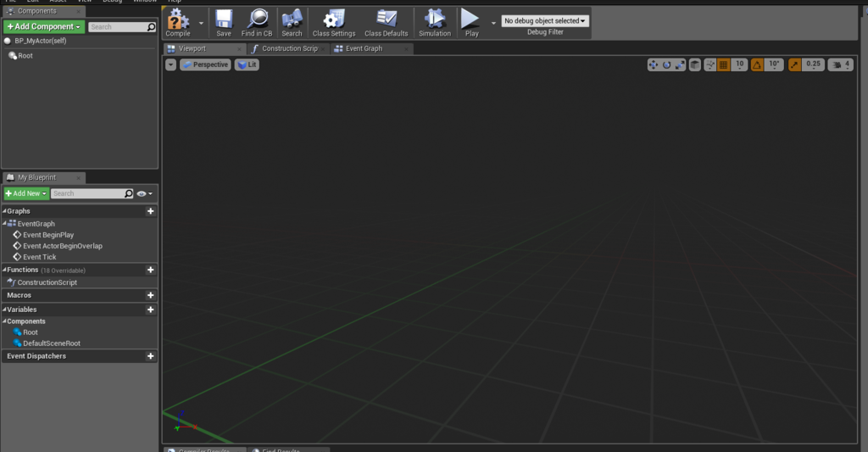Close the Construction Script tab
This screenshot has width=868, height=452.
[323, 48]
